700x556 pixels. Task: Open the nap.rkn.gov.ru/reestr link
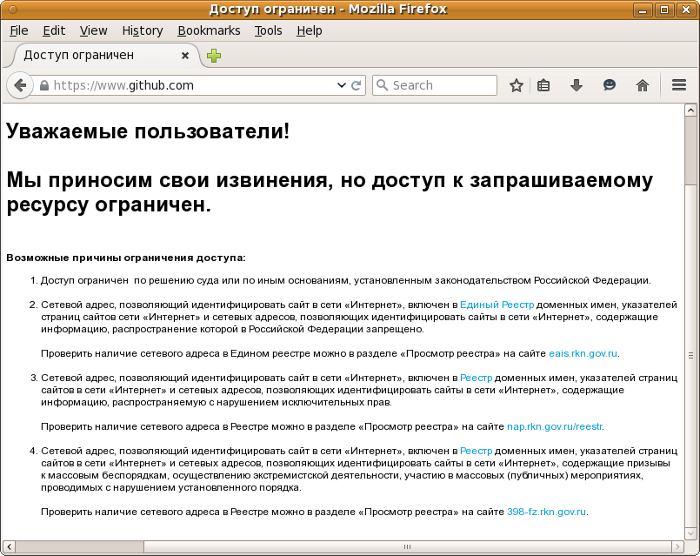click(x=554, y=427)
